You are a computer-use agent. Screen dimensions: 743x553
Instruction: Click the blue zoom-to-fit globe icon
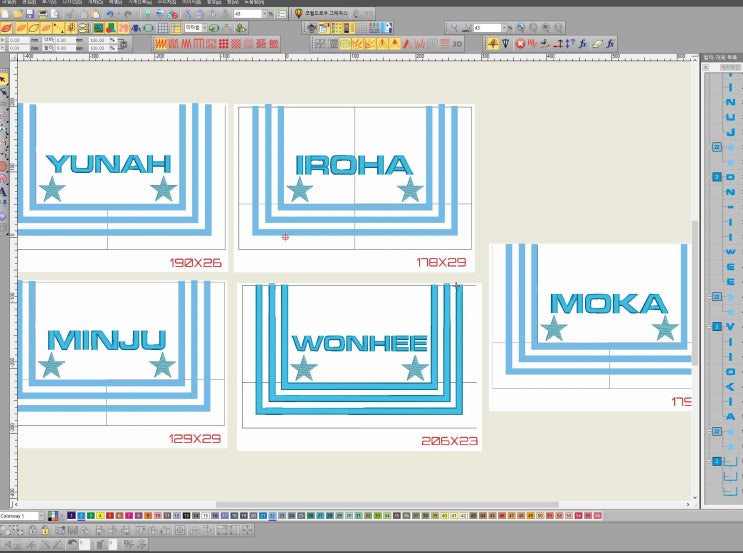521,28
